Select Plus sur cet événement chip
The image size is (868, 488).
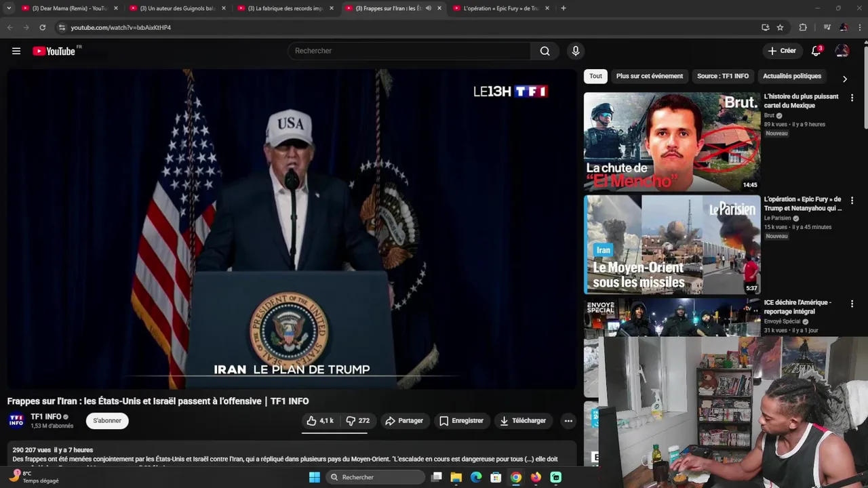click(x=650, y=76)
